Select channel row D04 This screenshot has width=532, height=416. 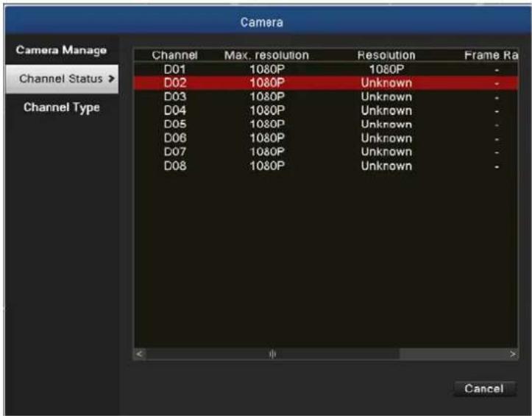326,110
